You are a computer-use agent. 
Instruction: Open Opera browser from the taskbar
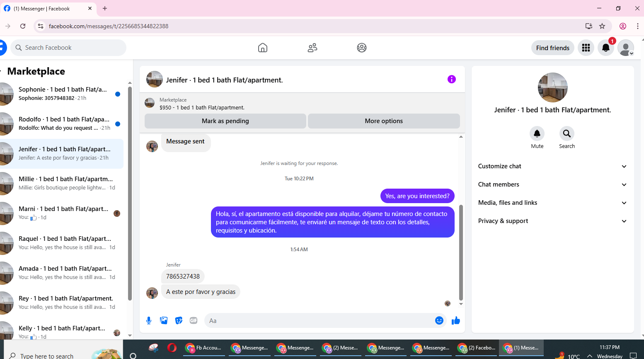tap(172, 348)
